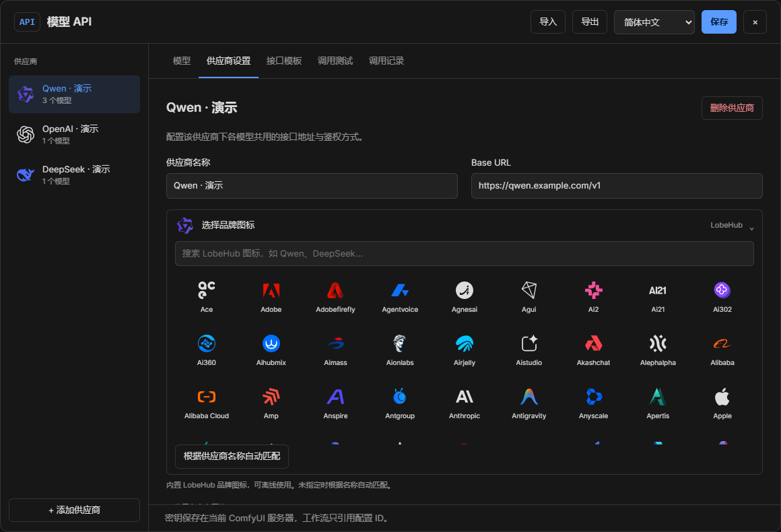Click the LobeHub icon search box
Viewport: 781px width, 532px height.
tap(464, 254)
